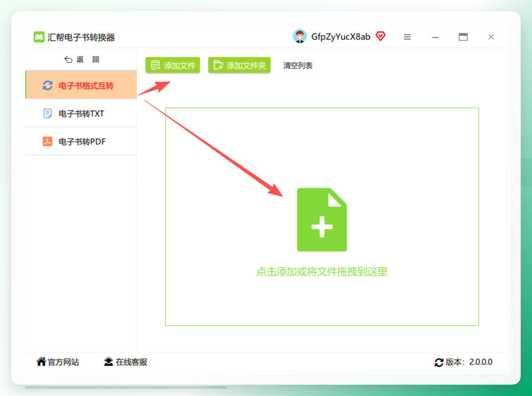This screenshot has height=396, width=532.
Task: Click the 点击添加或将文件拖拽到这里 text
Action: point(322,271)
